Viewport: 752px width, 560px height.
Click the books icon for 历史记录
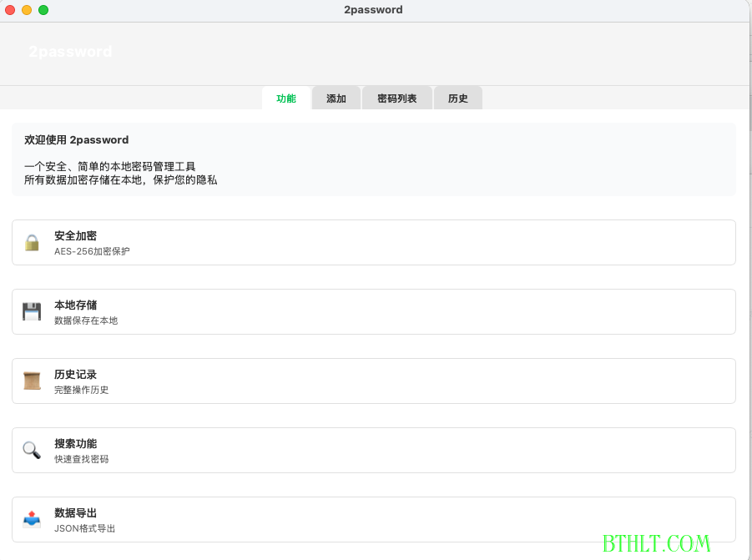32,381
